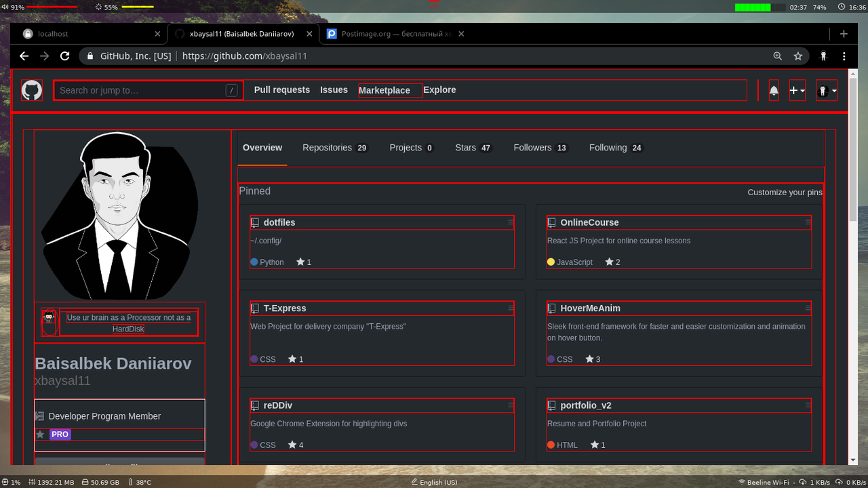Switch to the Followers tab
The height and width of the screenshot is (488, 868).
[x=540, y=148]
